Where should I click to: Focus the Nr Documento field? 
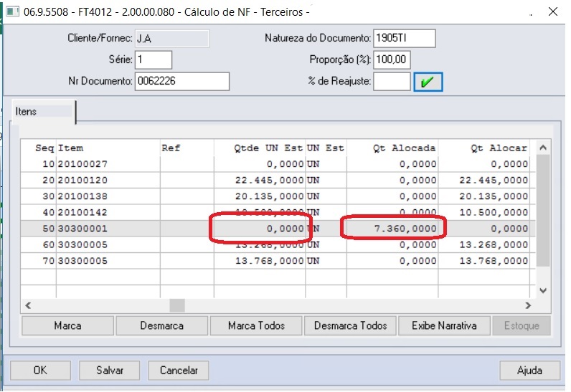point(182,81)
